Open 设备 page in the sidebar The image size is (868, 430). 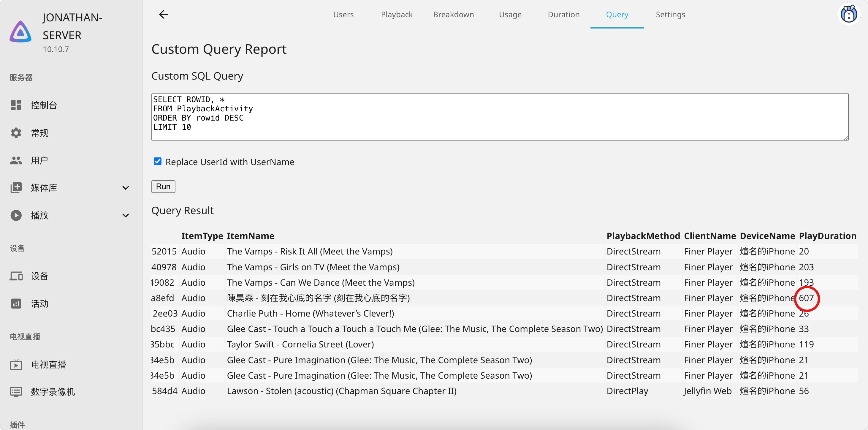(x=71, y=276)
